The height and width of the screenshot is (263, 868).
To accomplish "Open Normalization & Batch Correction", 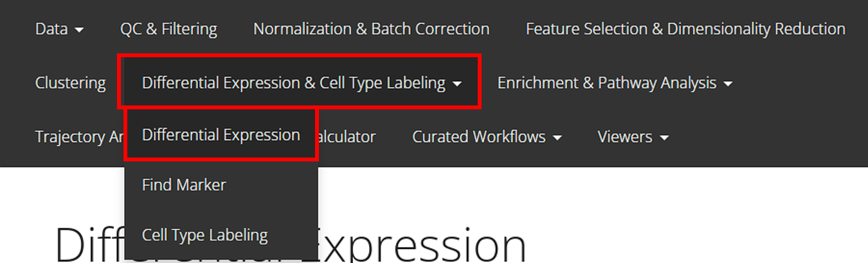I will [371, 29].
